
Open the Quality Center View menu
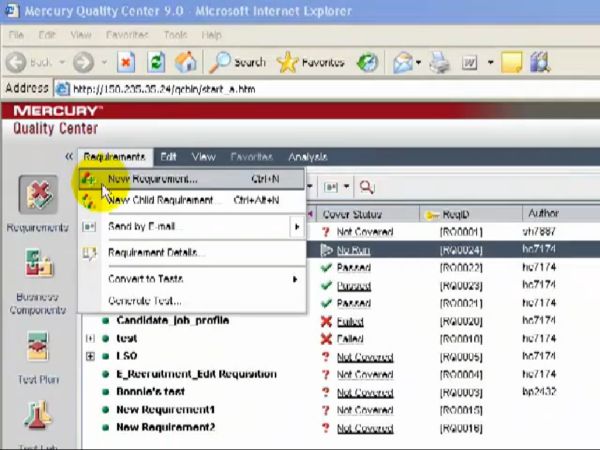(204, 157)
